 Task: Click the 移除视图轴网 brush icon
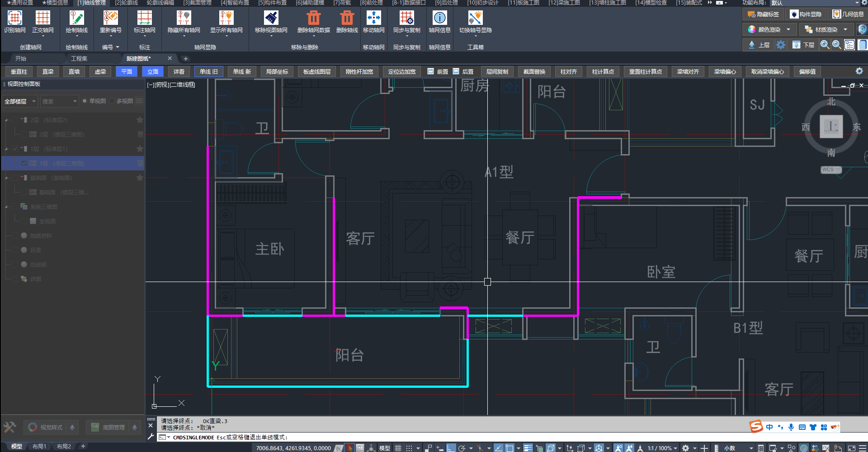[271, 19]
